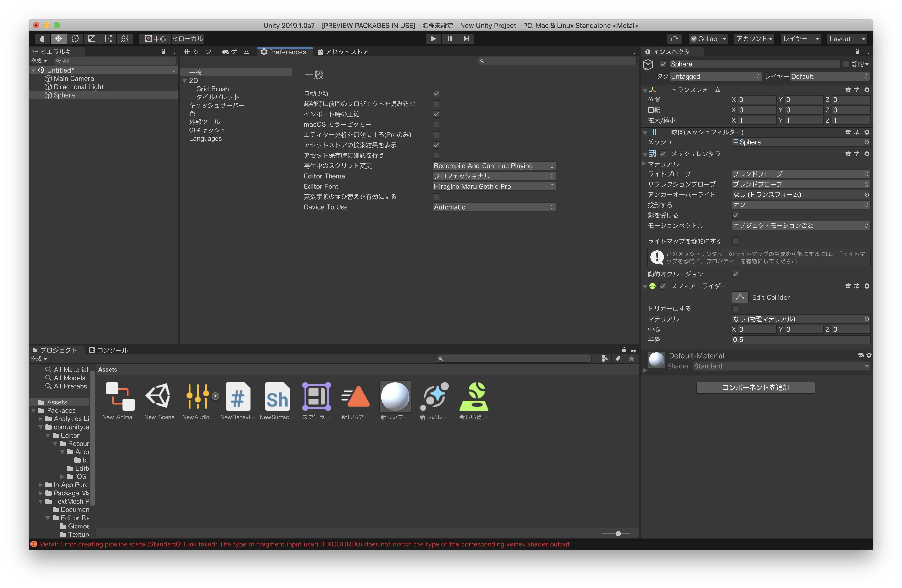The image size is (902, 588).
Task: Click the favorites star icon in Project
Action: (631, 359)
